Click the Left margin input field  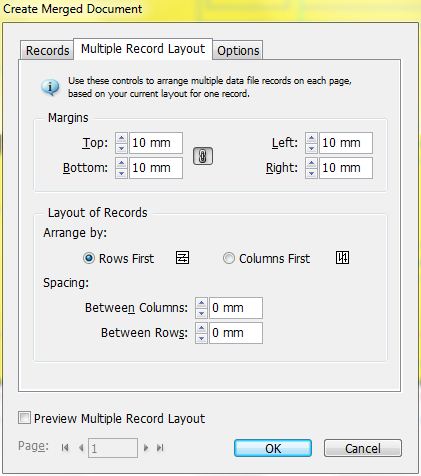point(346,143)
